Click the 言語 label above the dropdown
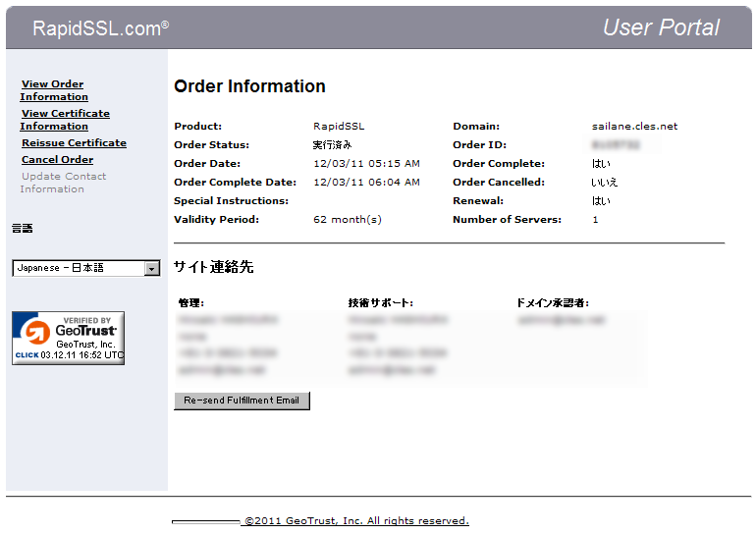Viewport: 756px width, 535px height. click(23, 229)
